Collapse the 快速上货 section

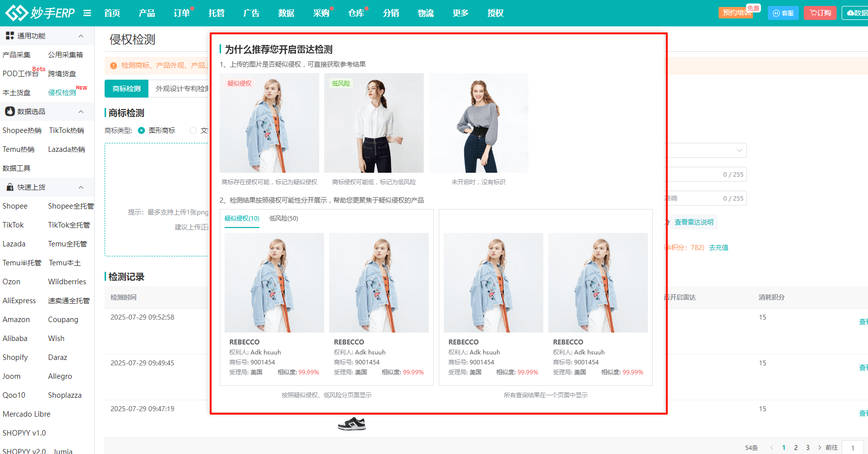pyautogui.click(x=81, y=187)
